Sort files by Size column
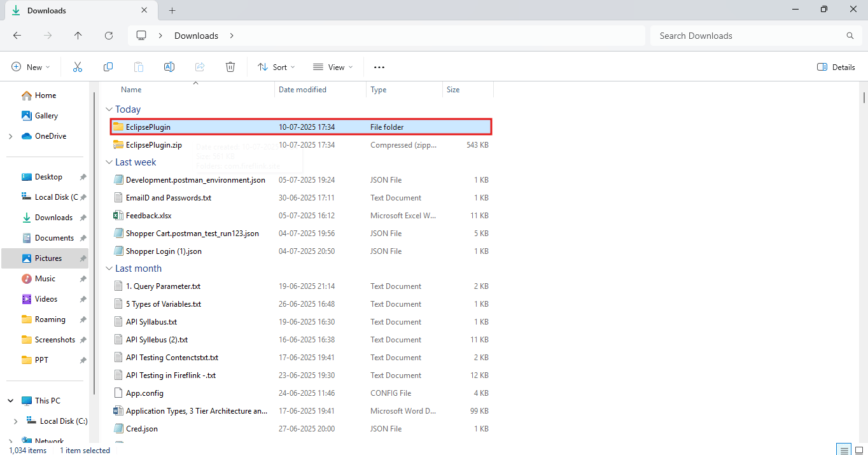Image resolution: width=868 pixels, height=455 pixels. click(468, 90)
